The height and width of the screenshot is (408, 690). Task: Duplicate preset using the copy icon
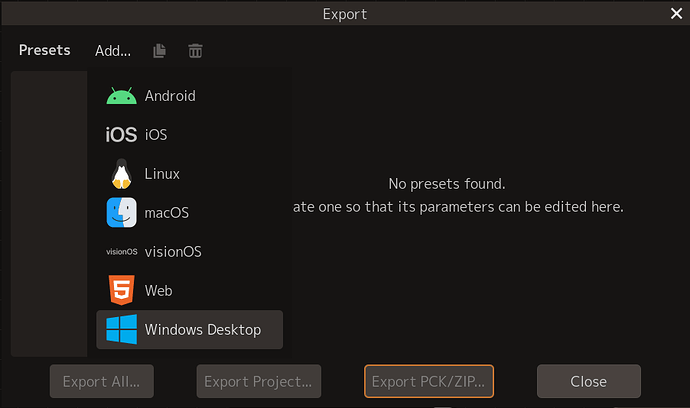(x=159, y=51)
